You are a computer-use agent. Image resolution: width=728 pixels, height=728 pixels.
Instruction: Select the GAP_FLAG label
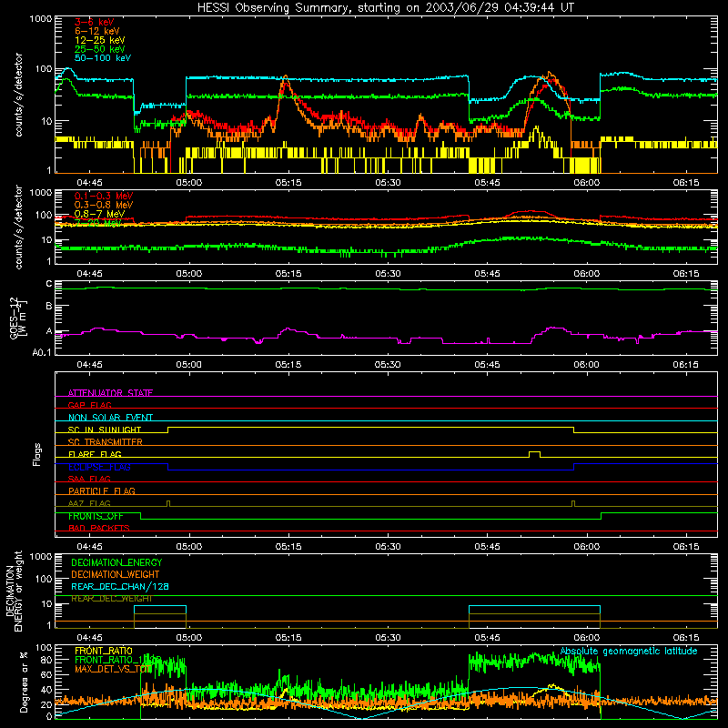(x=89, y=405)
